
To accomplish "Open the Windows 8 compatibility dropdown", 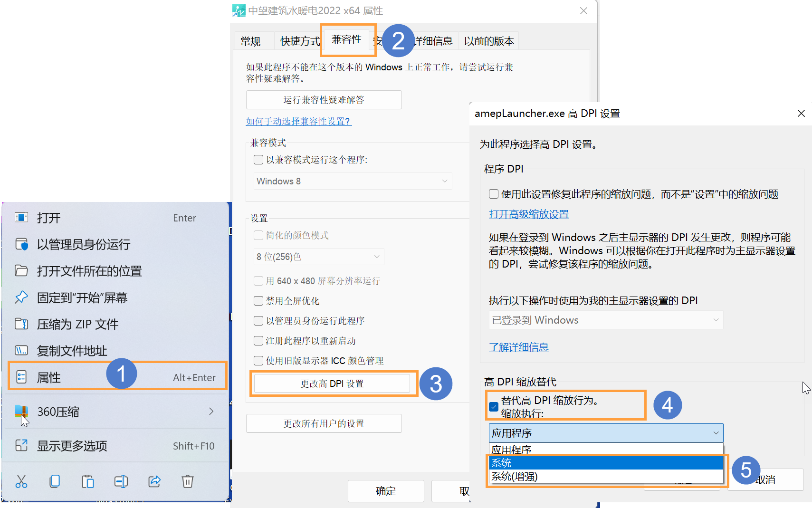I will click(353, 181).
